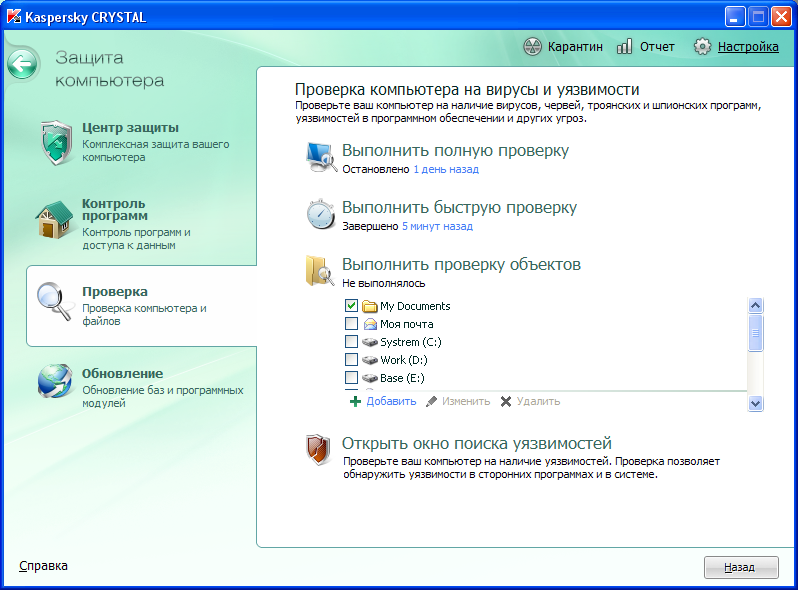Click the Моя почта envelope icon

[x=370, y=324]
